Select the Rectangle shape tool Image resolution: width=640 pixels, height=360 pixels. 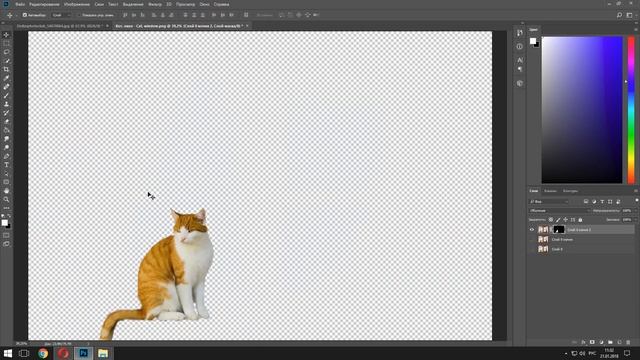pyautogui.click(x=6, y=182)
